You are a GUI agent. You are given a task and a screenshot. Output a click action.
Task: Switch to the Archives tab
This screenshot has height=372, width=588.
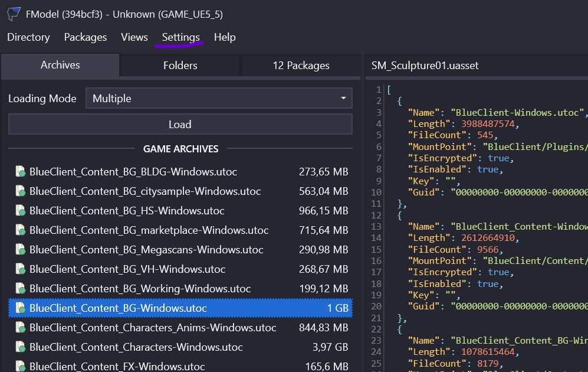pos(60,66)
